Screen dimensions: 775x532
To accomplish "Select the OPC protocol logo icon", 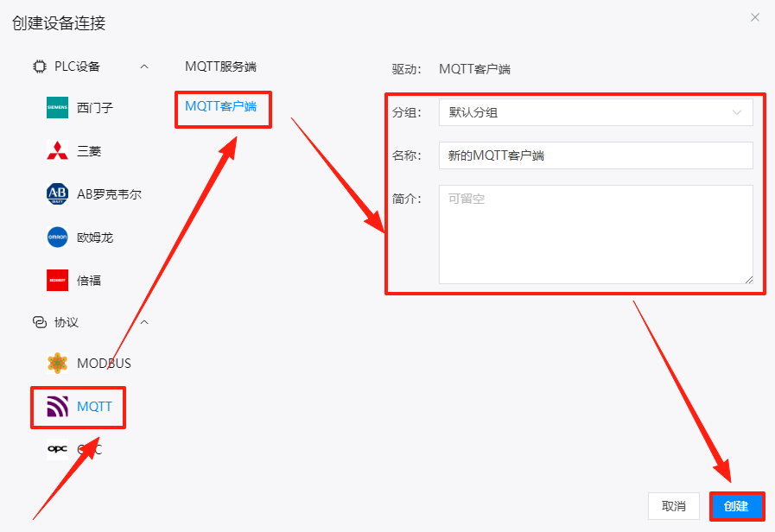I will (57, 450).
